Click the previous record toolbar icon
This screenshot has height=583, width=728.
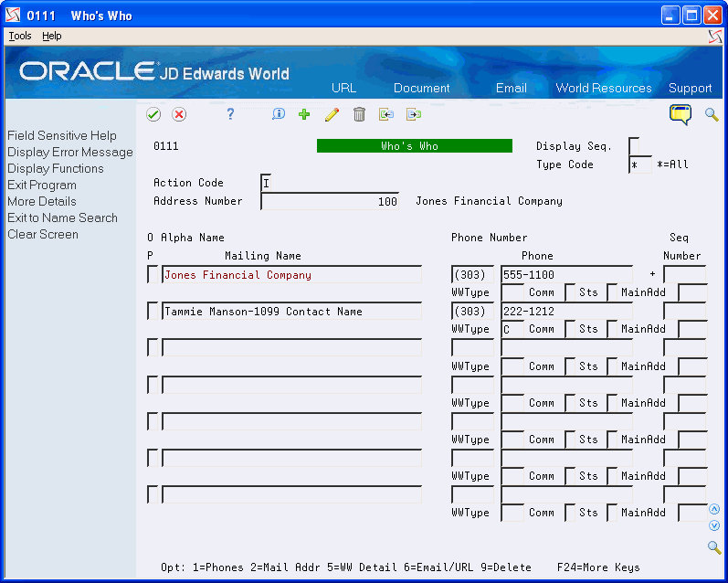click(386, 114)
